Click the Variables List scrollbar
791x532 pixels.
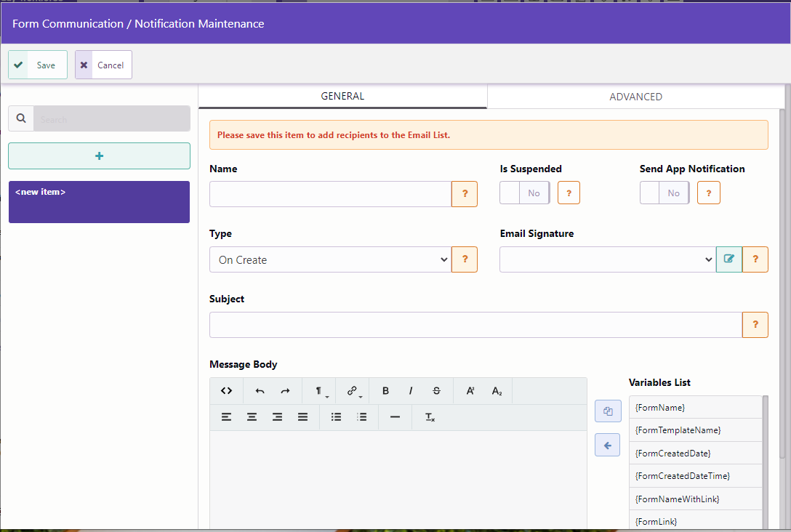click(x=766, y=462)
